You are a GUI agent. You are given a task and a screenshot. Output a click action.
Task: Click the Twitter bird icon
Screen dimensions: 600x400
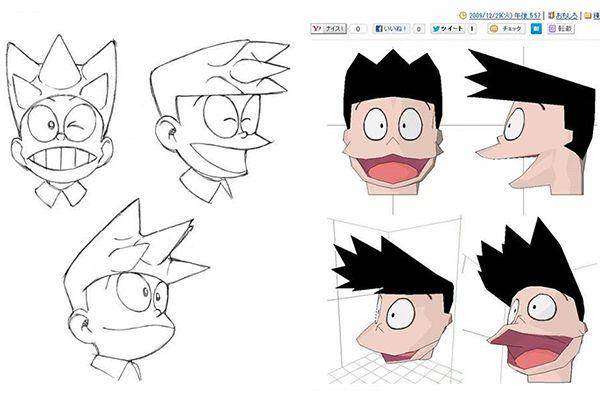click(436, 29)
